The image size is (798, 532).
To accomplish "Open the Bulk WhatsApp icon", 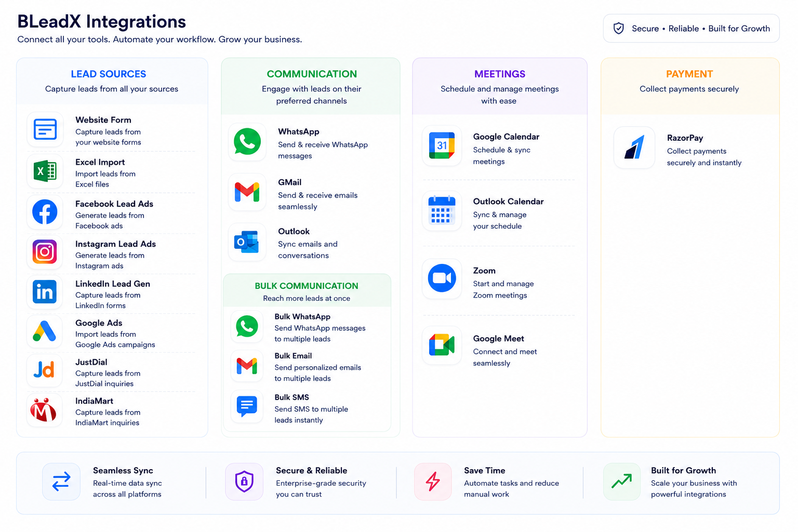I will [247, 327].
